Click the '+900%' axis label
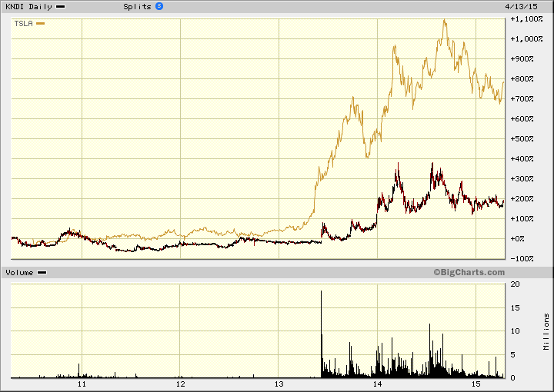This screenshot has height=392, width=554. coord(522,59)
